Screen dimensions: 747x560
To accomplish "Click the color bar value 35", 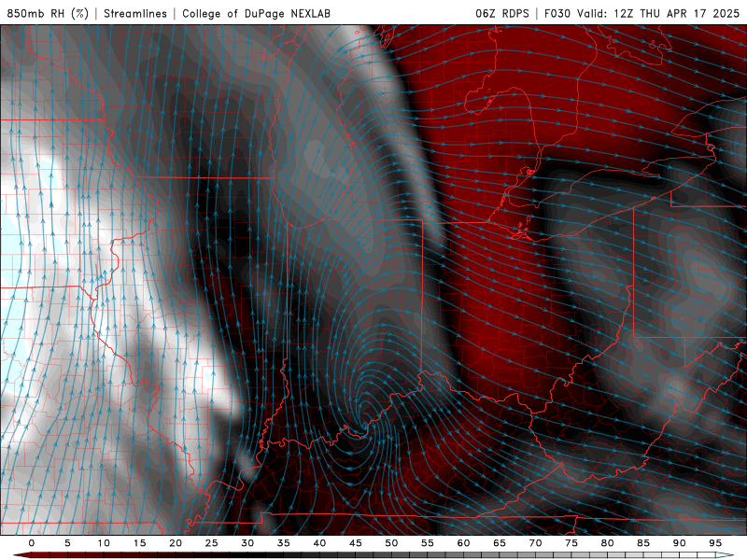I will click(x=284, y=543).
